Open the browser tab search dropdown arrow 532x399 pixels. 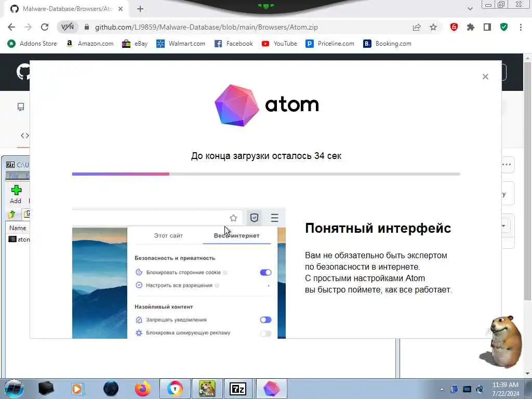470,9
